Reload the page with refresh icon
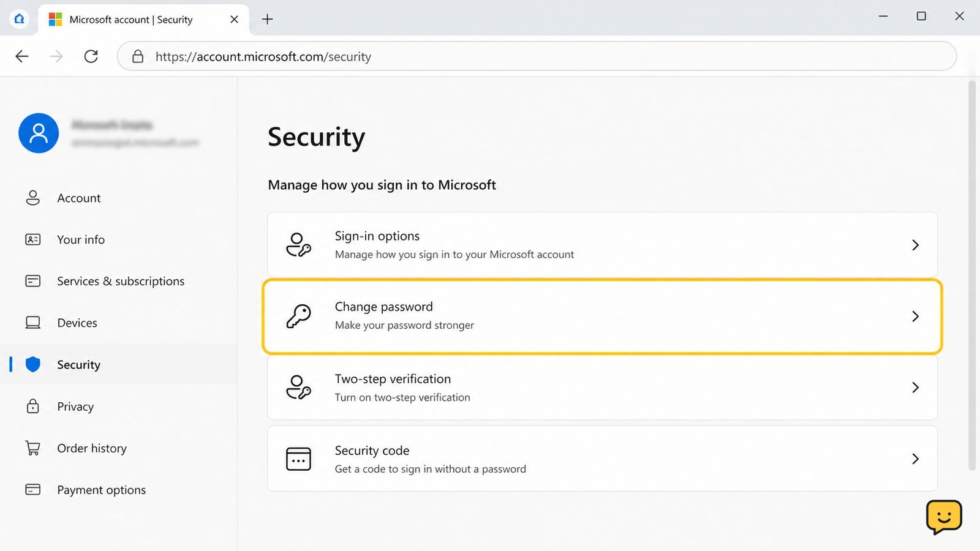This screenshot has width=980, height=551. pos(91,56)
